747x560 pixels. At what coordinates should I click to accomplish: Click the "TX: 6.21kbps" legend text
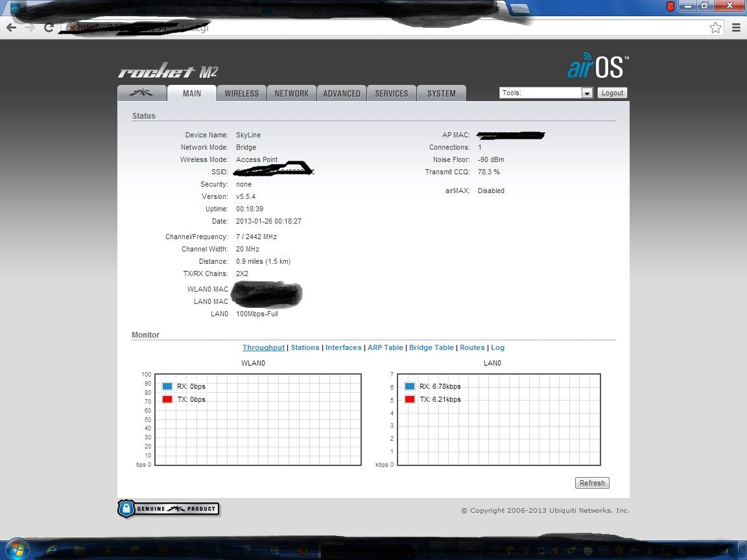(x=440, y=399)
